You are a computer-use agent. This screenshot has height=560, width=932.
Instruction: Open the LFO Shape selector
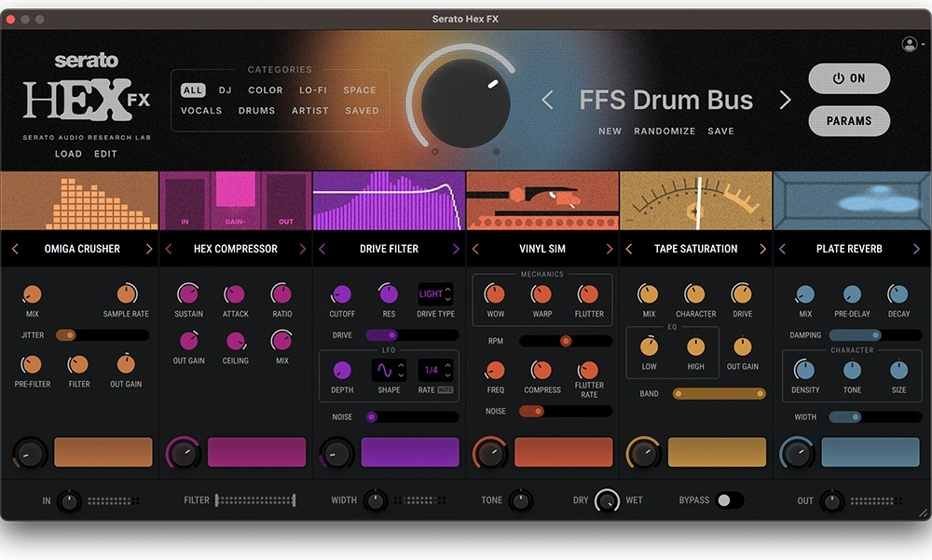[x=389, y=370]
